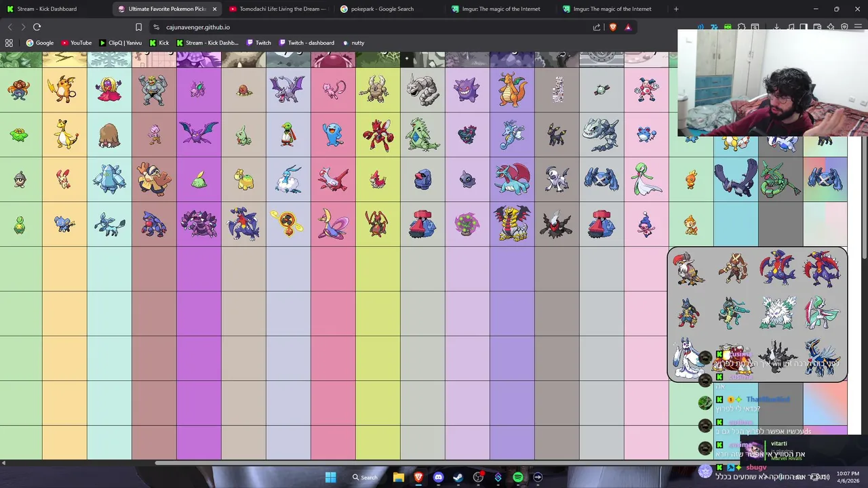Open Brave Shields panel

[613, 27]
